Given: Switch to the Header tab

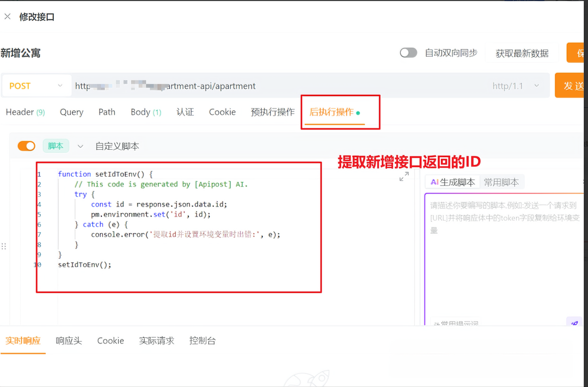Looking at the screenshot, I should [x=25, y=112].
